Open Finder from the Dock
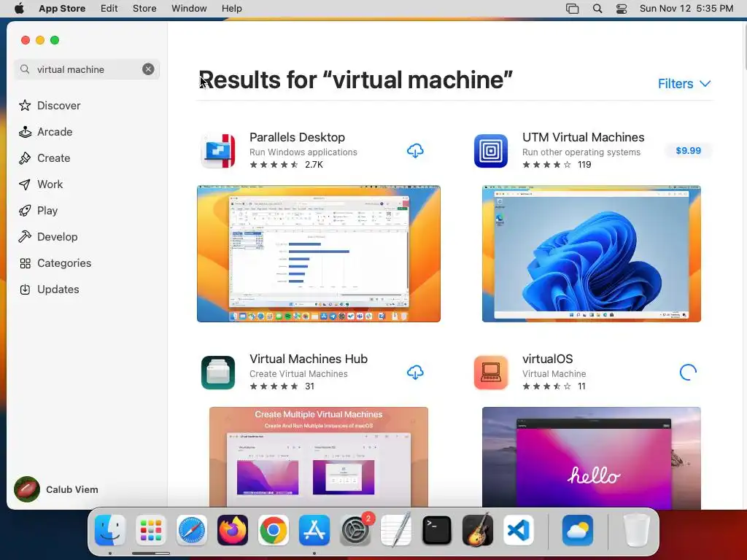This screenshot has width=747, height=560. 110,530
